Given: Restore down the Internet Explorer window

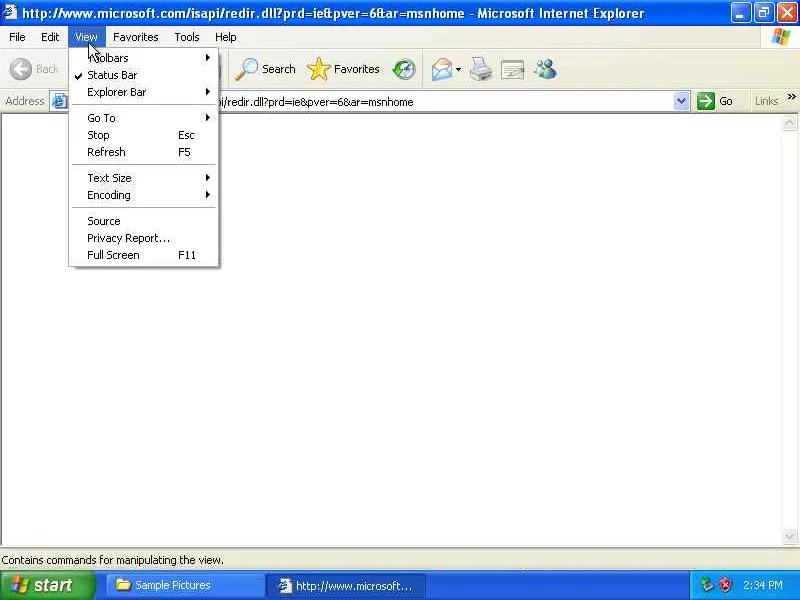Looking at the screenshot, I should [x=764, y=13].
